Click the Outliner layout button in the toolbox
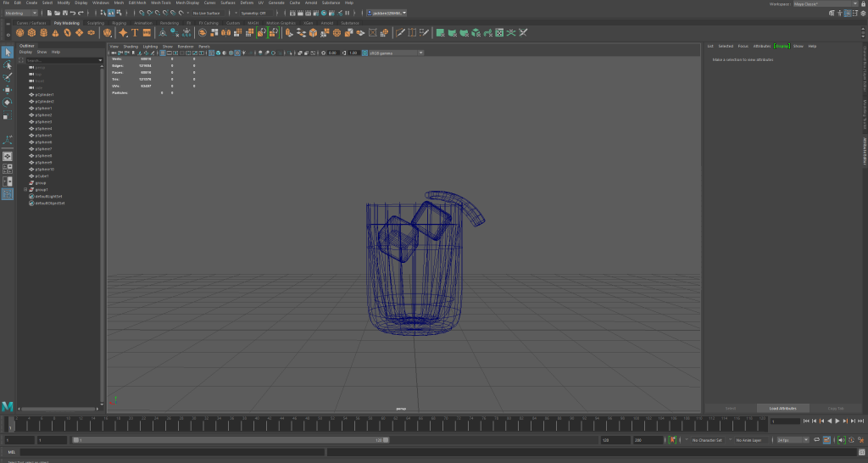868x463 pixels. pyautogui.click(x=8, y=194)
